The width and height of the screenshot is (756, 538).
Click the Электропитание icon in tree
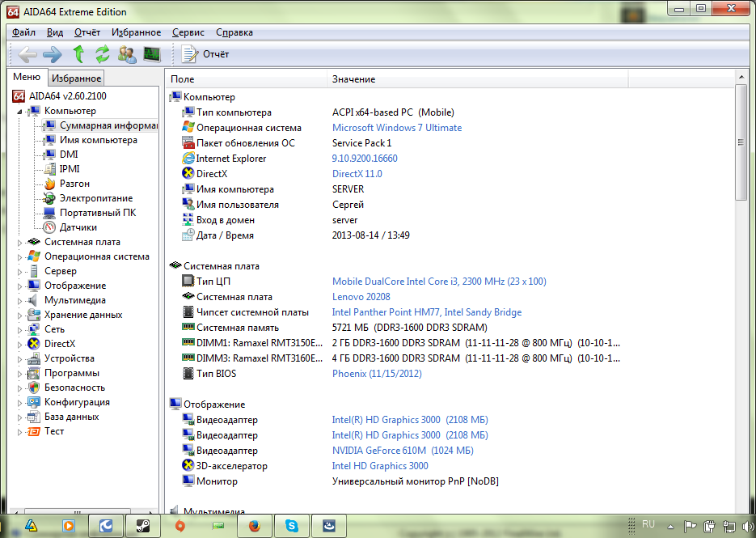point(49,198)
